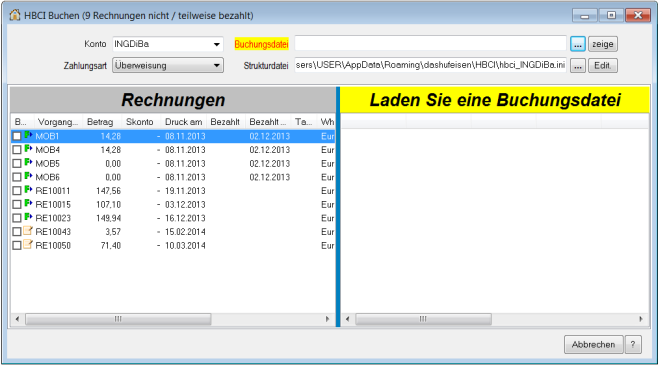Image resolution: width=658 pixels, height=365 pixels.
Task: Click the Rechnungen list horizontal scrollbar thumb
Action: tap(118, 319)
